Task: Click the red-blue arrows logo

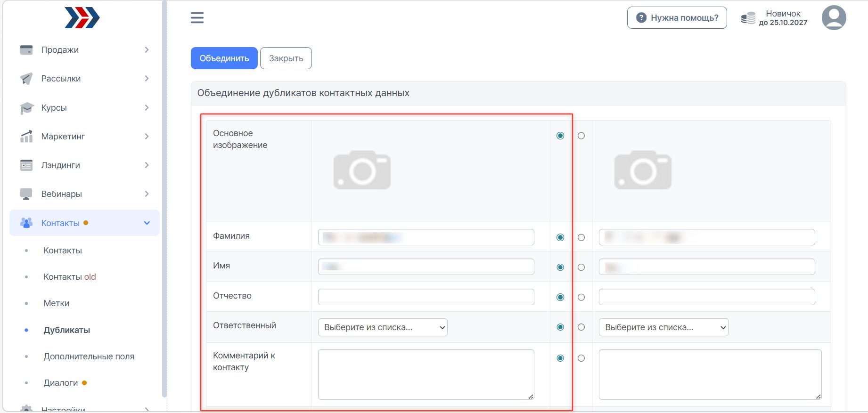Action: 82,18
